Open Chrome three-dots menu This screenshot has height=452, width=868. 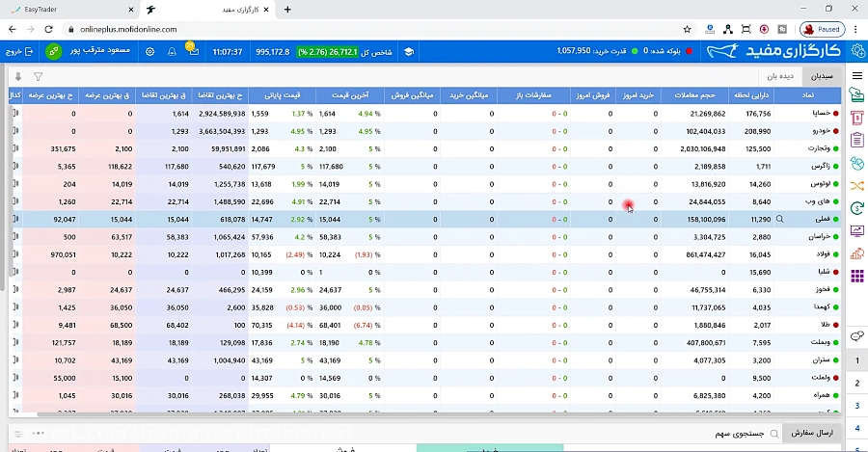(x=855, y=29)
